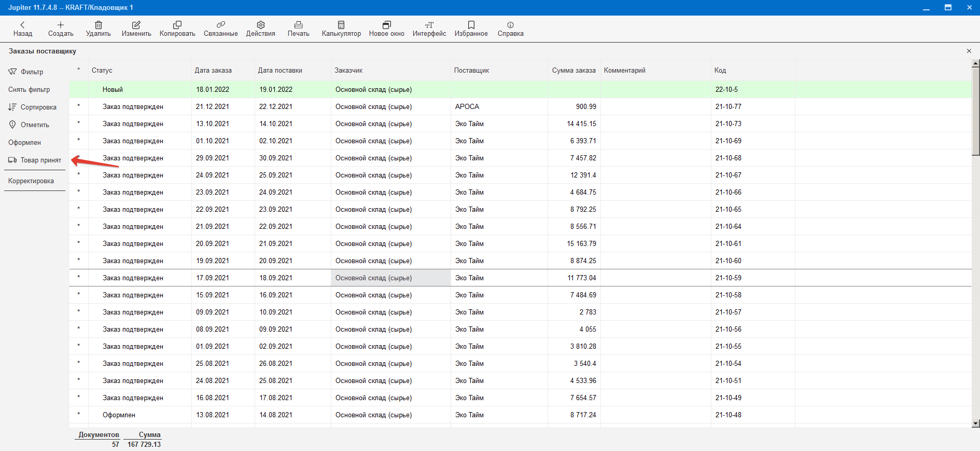Click the Сумма total 167 729.13

coord(144,444)
